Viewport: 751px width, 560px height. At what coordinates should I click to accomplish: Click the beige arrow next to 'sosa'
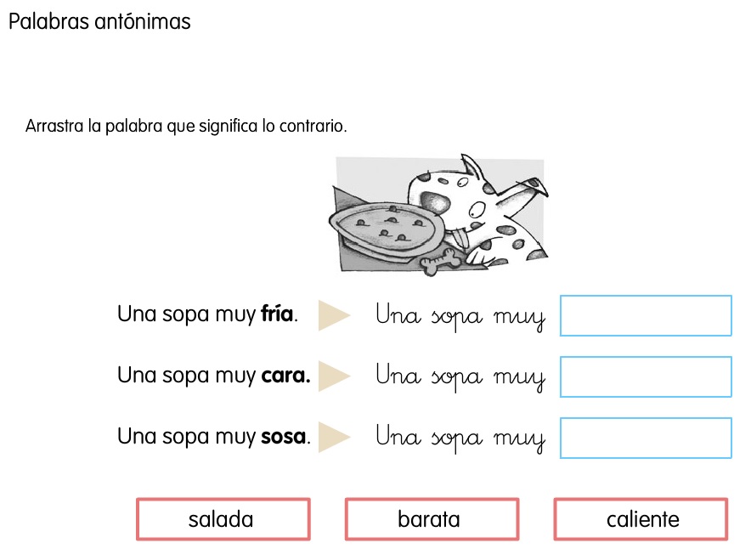(x=334, y=437)
